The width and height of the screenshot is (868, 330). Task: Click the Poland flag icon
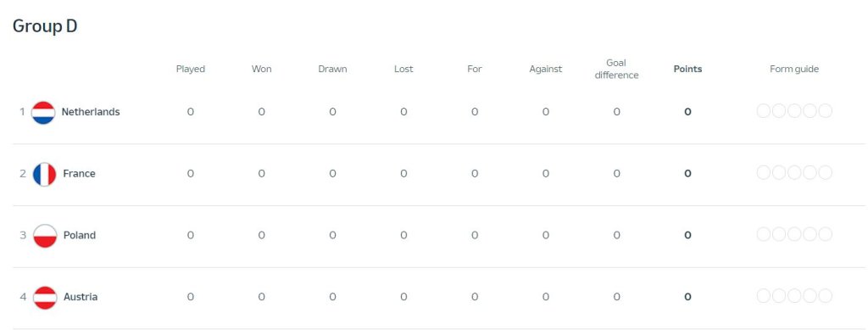point(45,236)
